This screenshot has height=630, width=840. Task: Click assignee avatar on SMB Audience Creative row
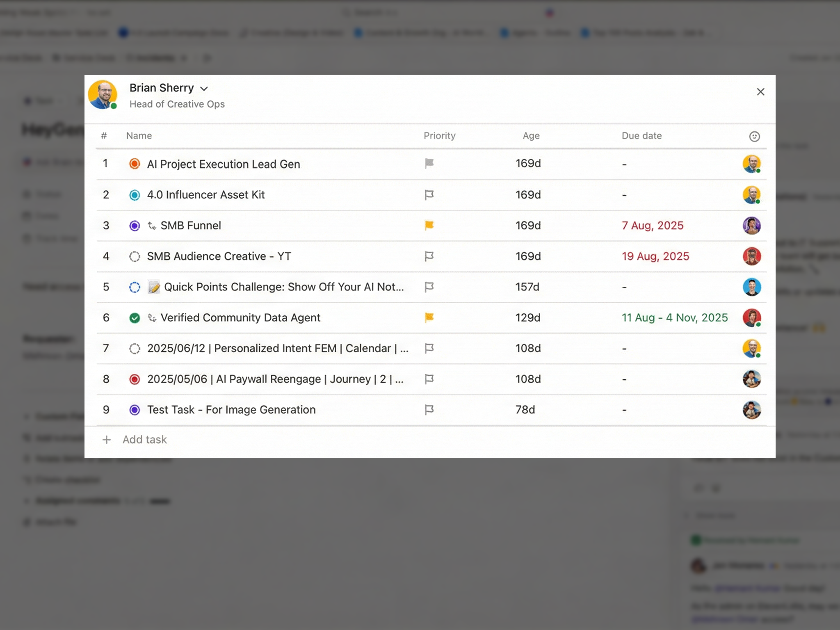click(751, 256)
